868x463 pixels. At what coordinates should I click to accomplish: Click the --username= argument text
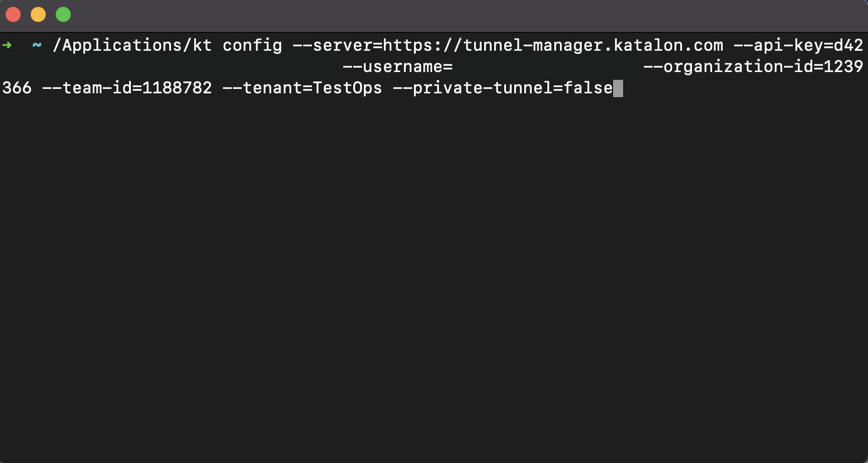click(x=398, y=67)
